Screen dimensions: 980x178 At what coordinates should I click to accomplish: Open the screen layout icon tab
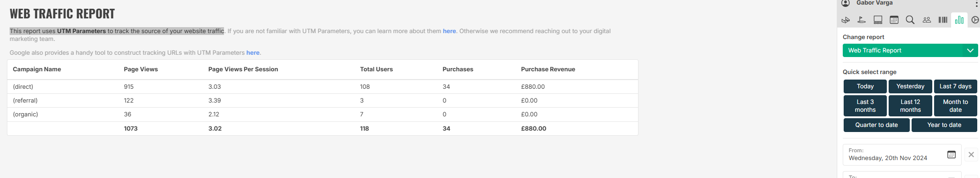click(x=878, y=20)
